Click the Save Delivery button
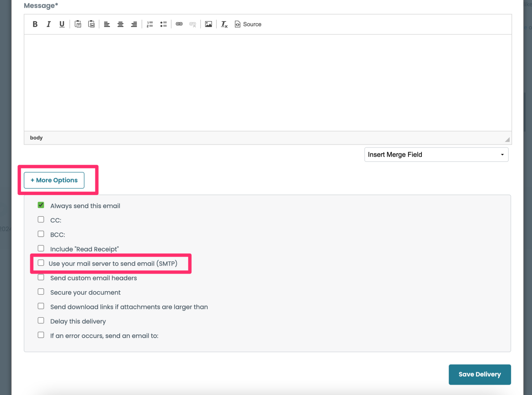The height and width of the screenshot is (395, 532). 479,374
